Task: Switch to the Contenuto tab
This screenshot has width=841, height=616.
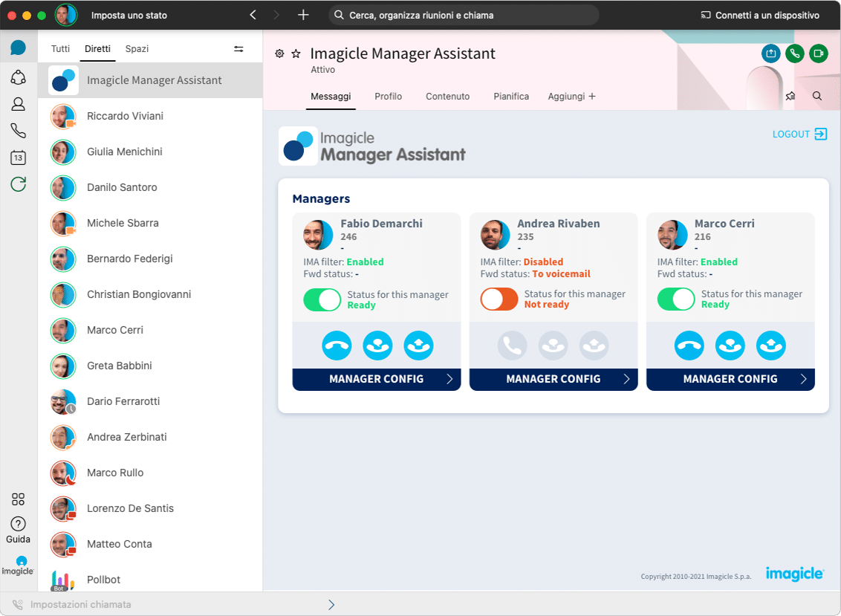Action: (x=447, y=97)
